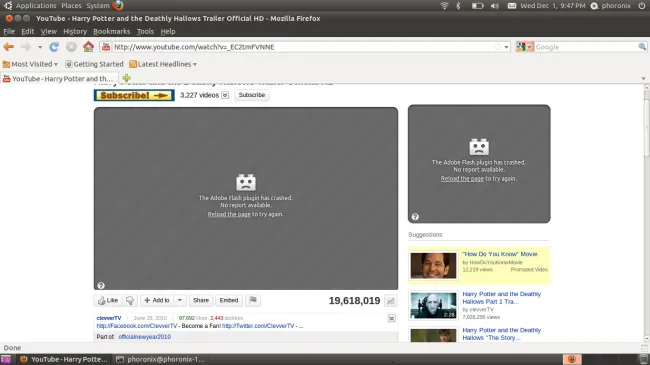
Task: Switch to phoronix terminal in taskbar
Action: click(x=160, y=359)
